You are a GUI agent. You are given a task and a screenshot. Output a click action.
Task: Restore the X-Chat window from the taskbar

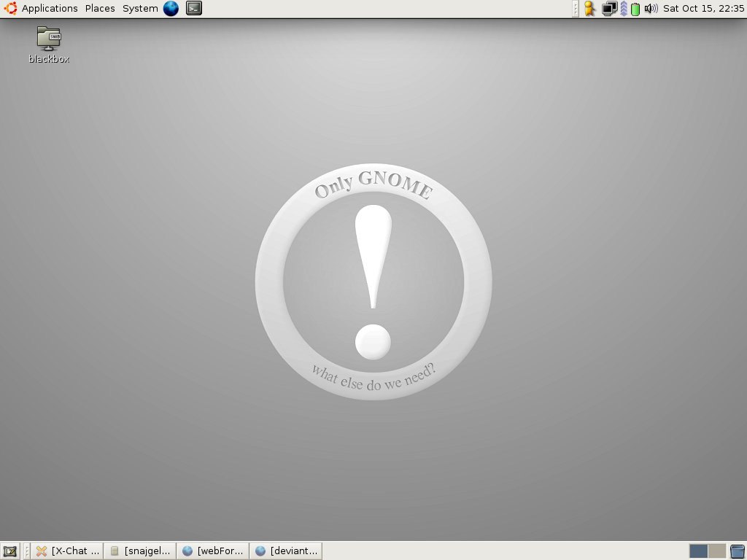tap(67, 551)
